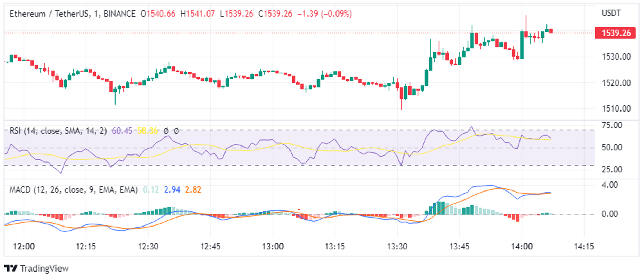644x275 pixels.
Task: Select the BINANCE exchange label
Action: (x=120, y=14)
